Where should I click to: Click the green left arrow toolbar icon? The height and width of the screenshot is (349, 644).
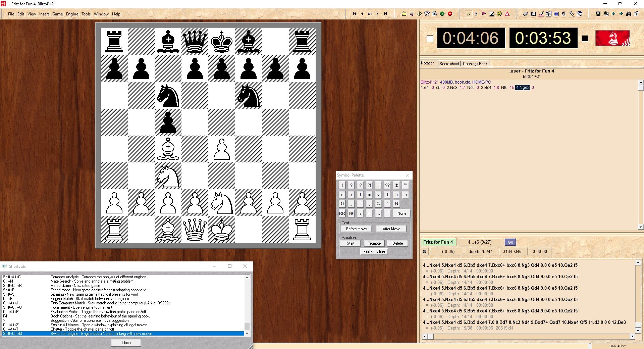pyautogui.click(x=613, y=14)
